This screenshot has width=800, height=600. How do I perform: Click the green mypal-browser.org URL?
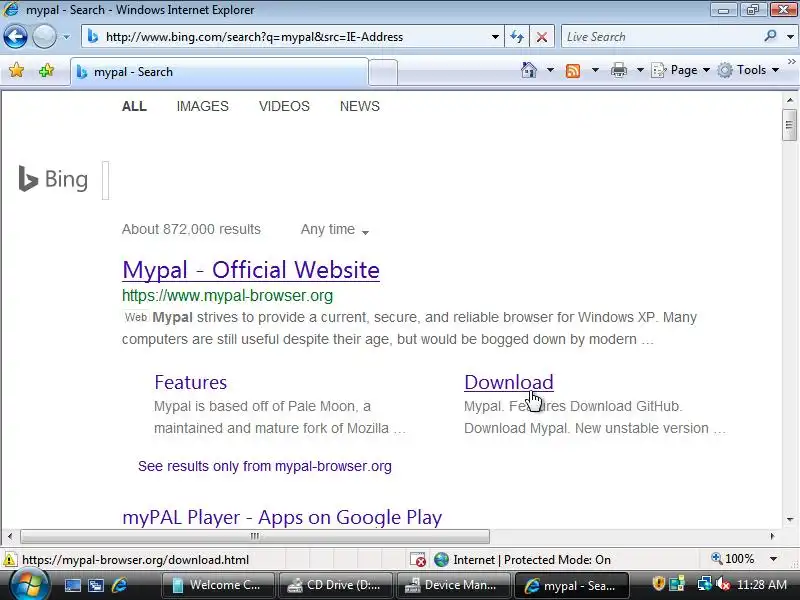point(228,295)
